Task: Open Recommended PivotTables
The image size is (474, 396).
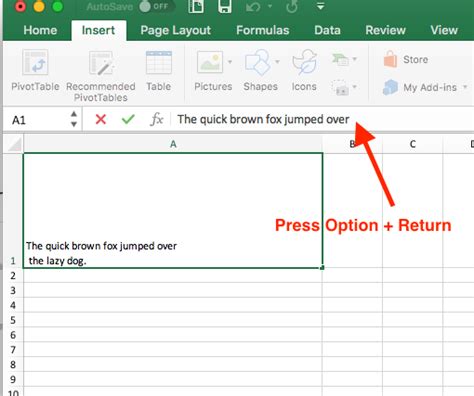Action: point(101,76)
